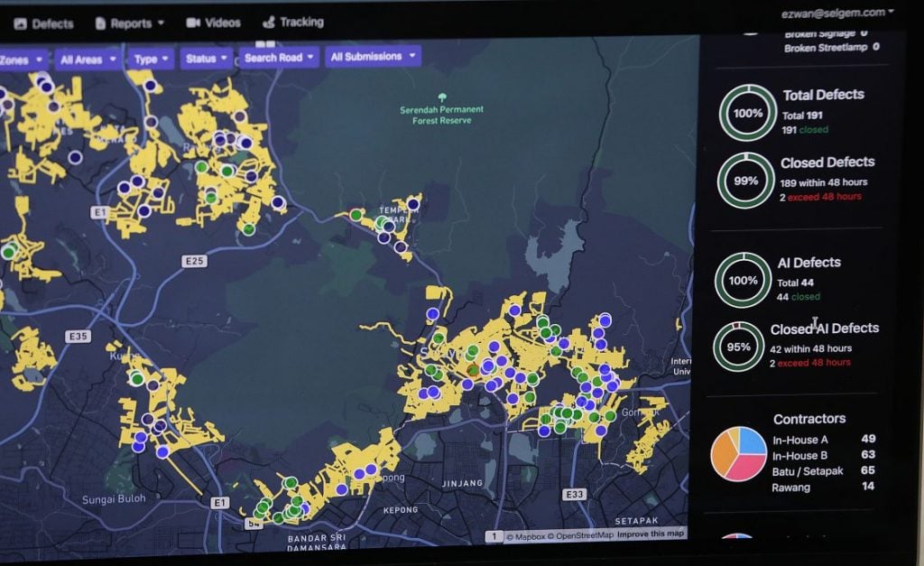Viewport: 924px width, 566px height.
Task: Open the All Areas filter dropdown
Action: [x=88, y=60]
